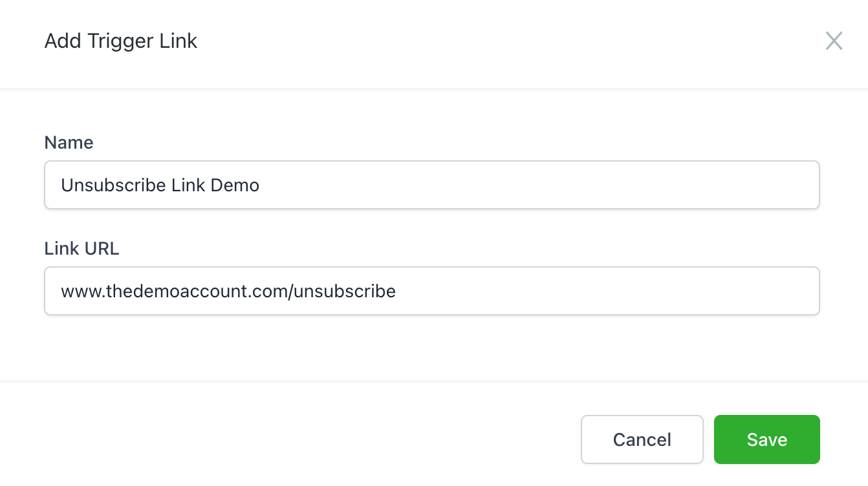868x486 pixels.
Task: Click the white Cancel button
Action: (642, 439)
